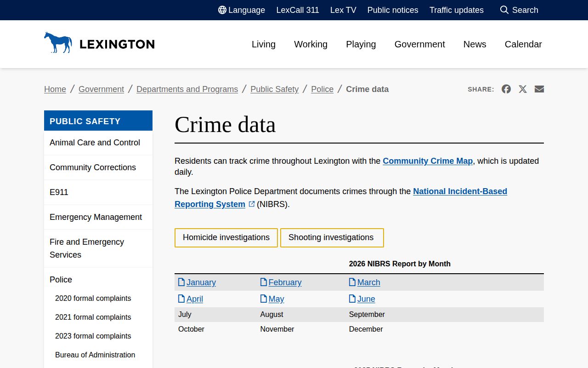The width and height of the screenshot is (588, 368).
Task: Click the April report file icon
Action: 181,299
